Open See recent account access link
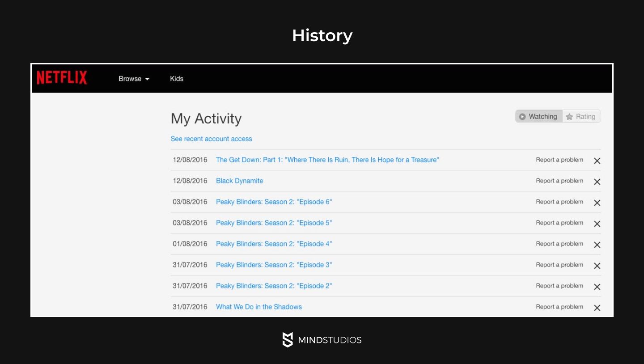This screenshot has height=364, width=644. coord(211,139)
